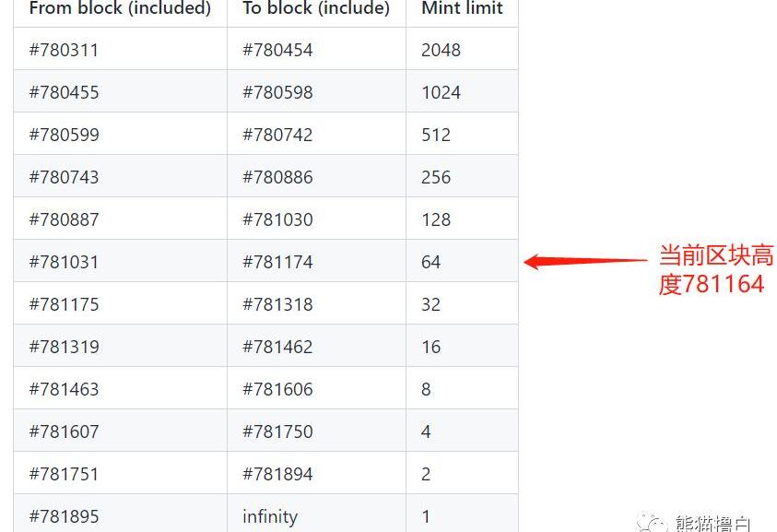Select the #781319 from-block cell
The height and width of the screenshot is (532, 777).
click(x=64, y=347)
